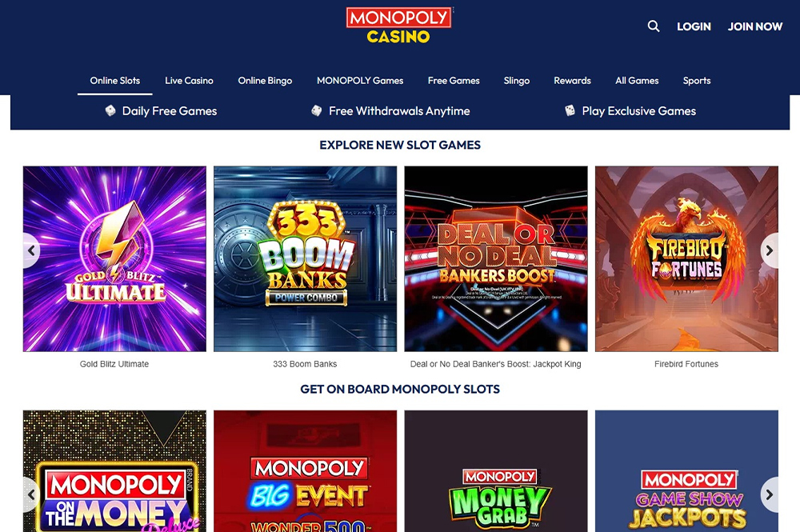
Task: Click the Deal or No Deal Banker's Boost title link
Action: point(495,364)
